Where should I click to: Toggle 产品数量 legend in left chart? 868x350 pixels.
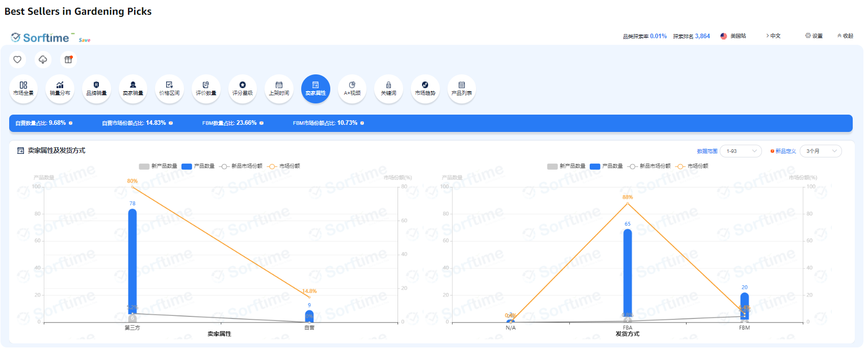tap(200, 166)
